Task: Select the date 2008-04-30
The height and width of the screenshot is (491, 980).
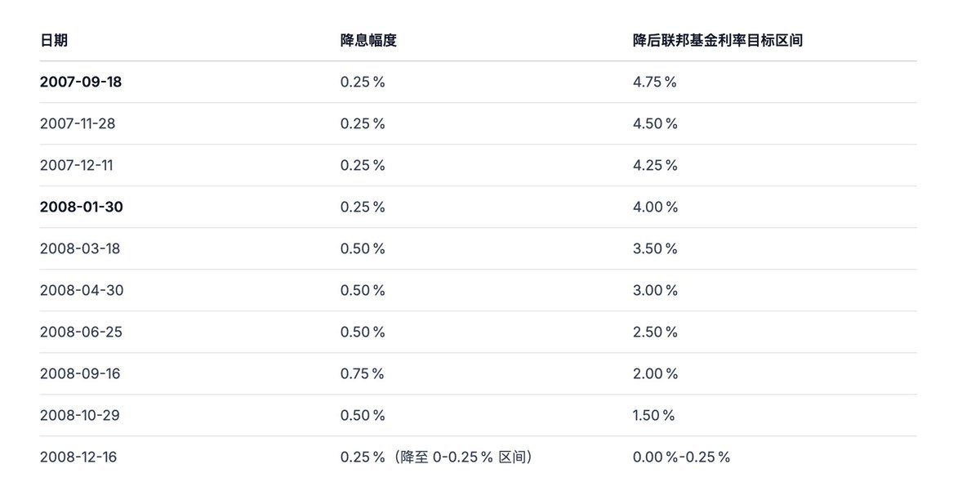Action: (81, 290)
